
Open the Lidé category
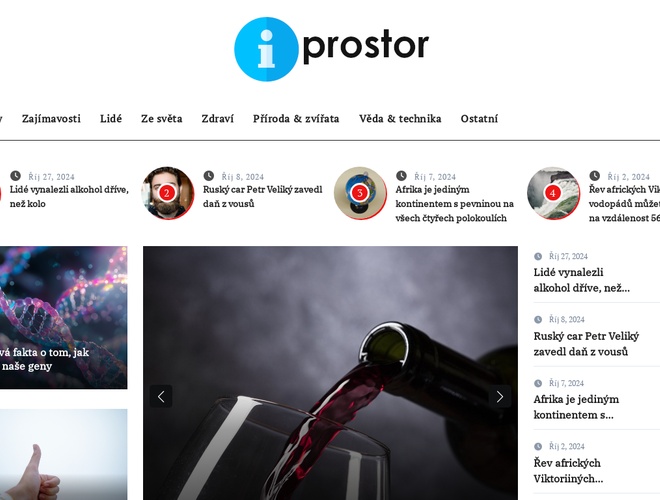pyautogui.click(x=111, y=119)
